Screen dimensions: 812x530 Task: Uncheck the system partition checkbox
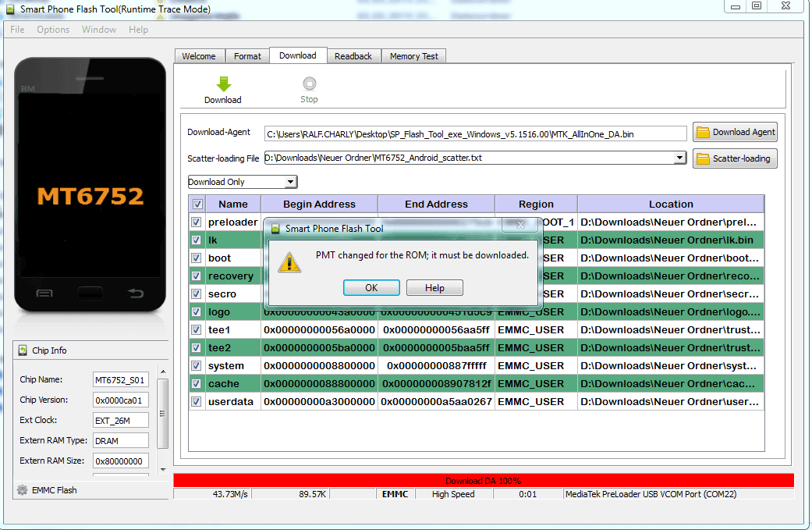click(x=197, y=366)
